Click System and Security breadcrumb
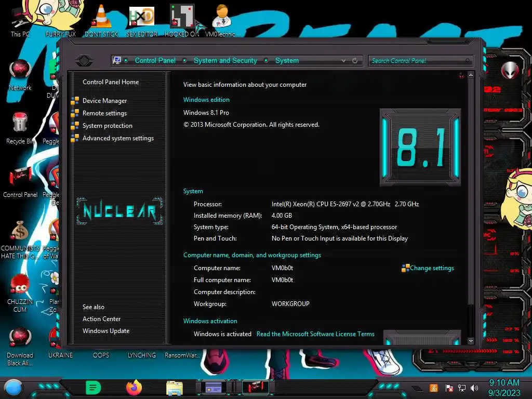This screenshot has height=399, width=532. (x=225, y=60)
